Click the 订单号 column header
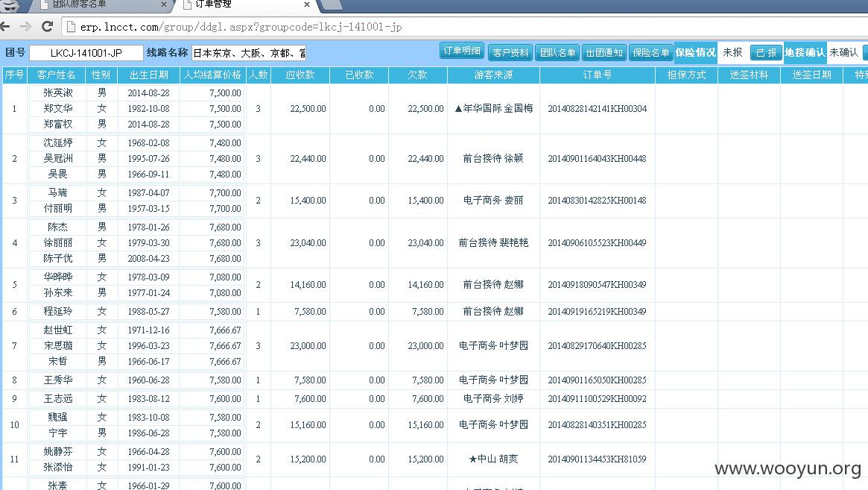 [x=597, y=75]
